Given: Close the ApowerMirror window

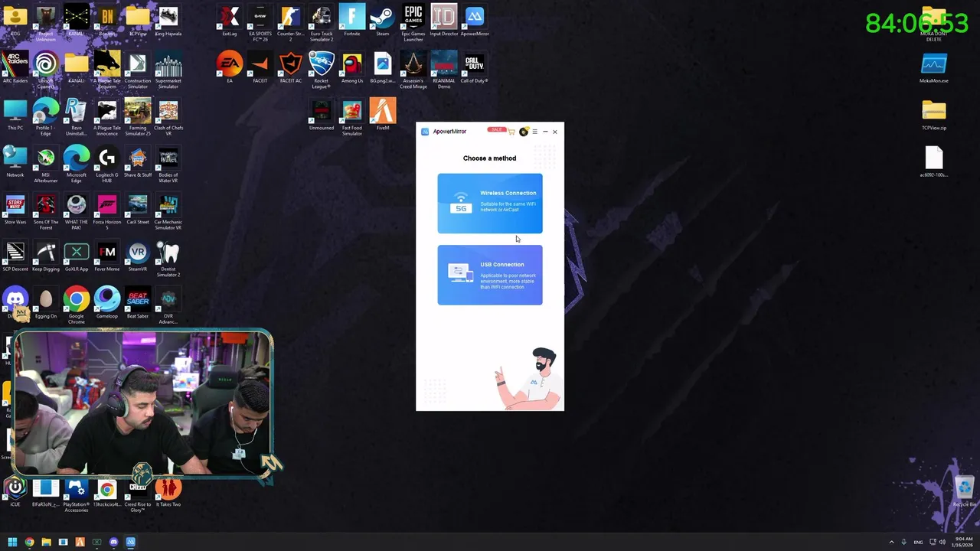Looking at the screenshot, I should pos(555,132).
